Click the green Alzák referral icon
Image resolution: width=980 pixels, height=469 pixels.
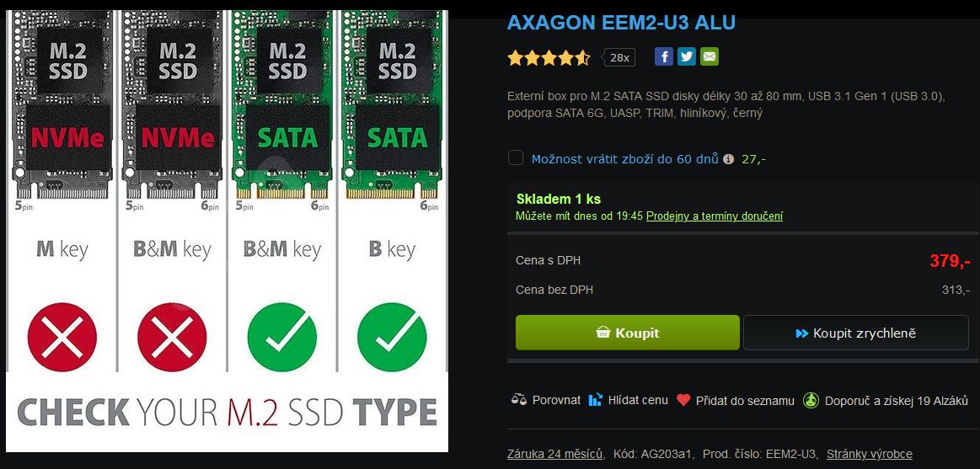tap(811, 400)
